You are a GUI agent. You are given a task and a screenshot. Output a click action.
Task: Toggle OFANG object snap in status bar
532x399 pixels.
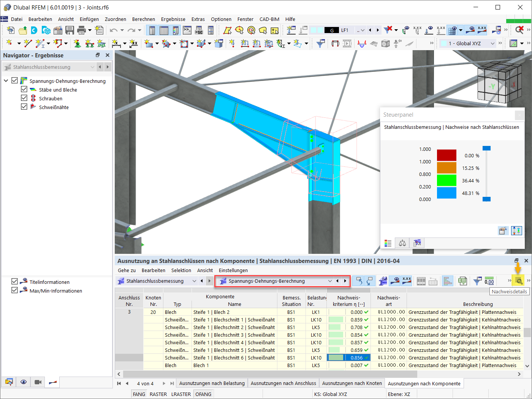point(203,394)
